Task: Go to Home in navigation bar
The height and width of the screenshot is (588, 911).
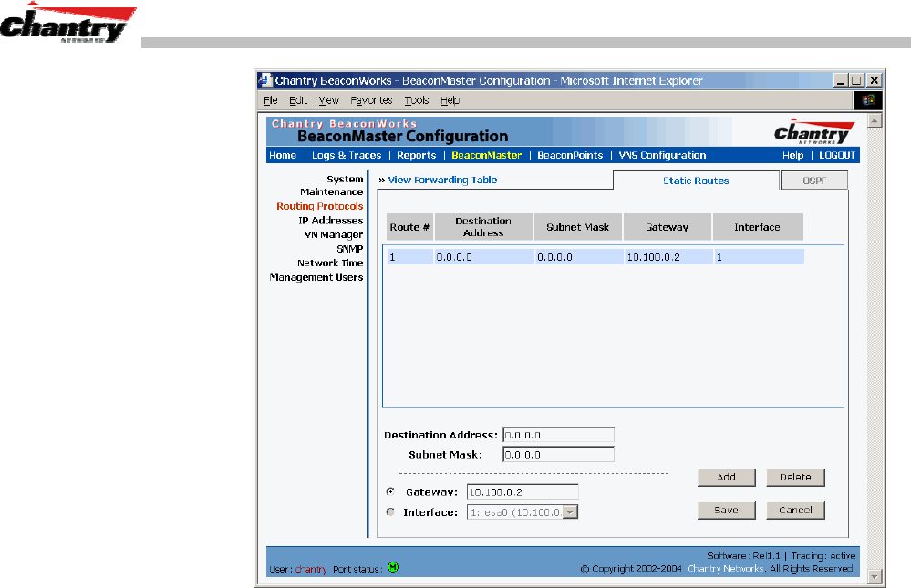Action: click(x=283, y=155)
